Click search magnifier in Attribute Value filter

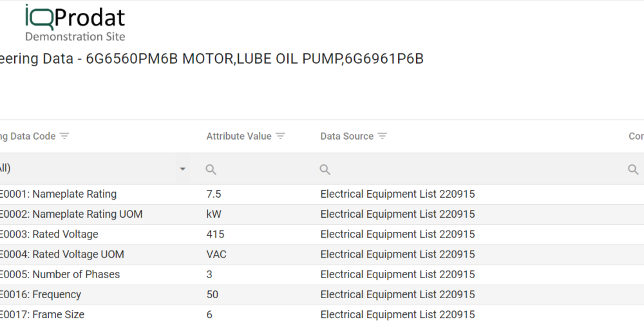pyautogui.click(x=211, y=169)
